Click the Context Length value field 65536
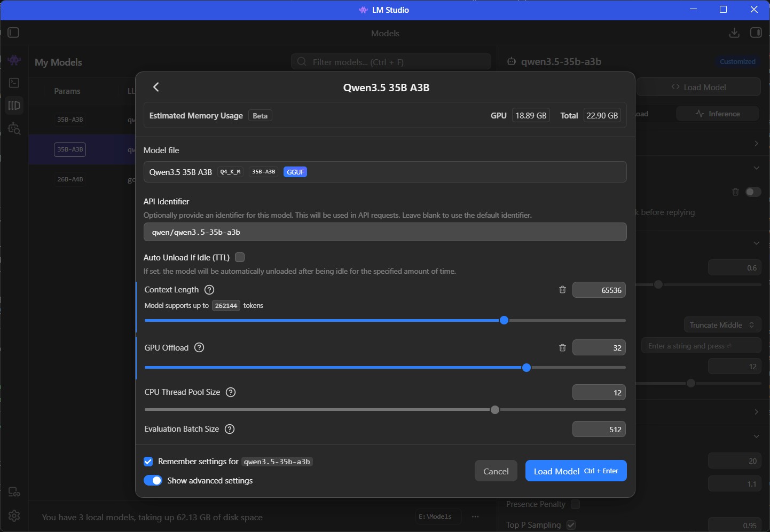This screenshot has width=770, height=532. point(599,290)
